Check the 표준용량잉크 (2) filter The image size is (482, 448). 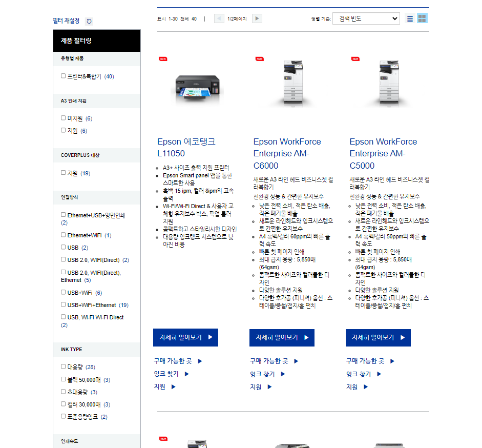coord(64,416)
